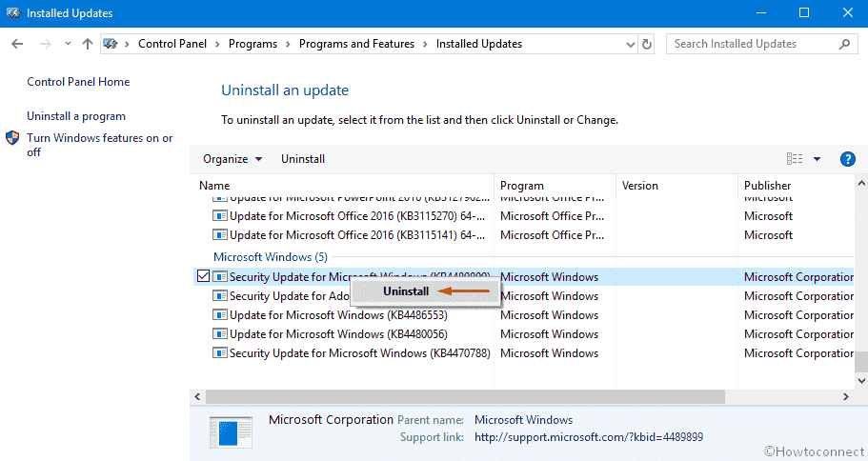This screenshot has width=868, height=461.
Task: Click icon of Security Update KB4470788 row
Action: coord(220,352)
